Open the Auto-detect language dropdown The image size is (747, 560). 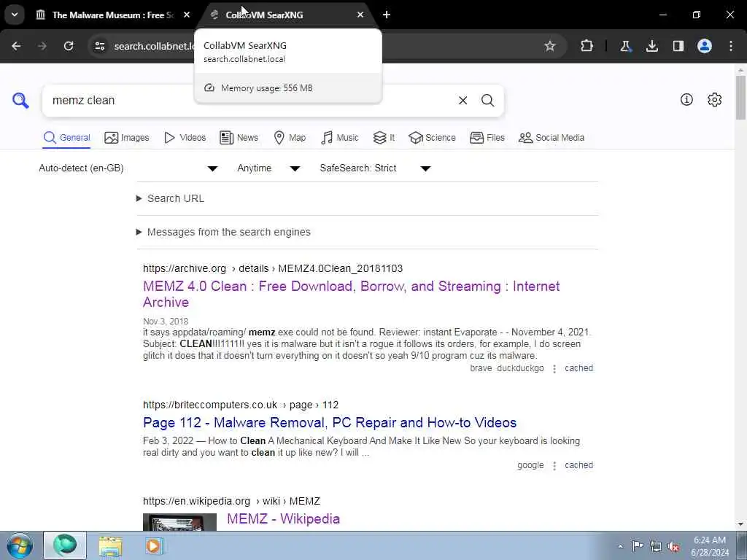point(128,168)
